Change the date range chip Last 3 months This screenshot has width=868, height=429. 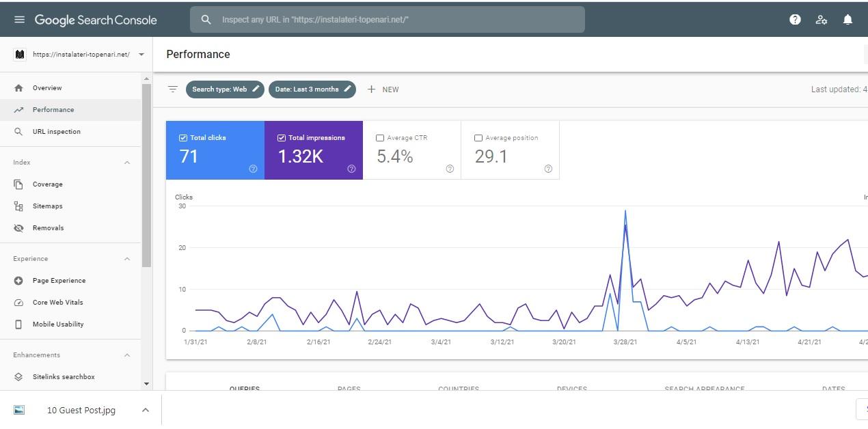point(312,89)
